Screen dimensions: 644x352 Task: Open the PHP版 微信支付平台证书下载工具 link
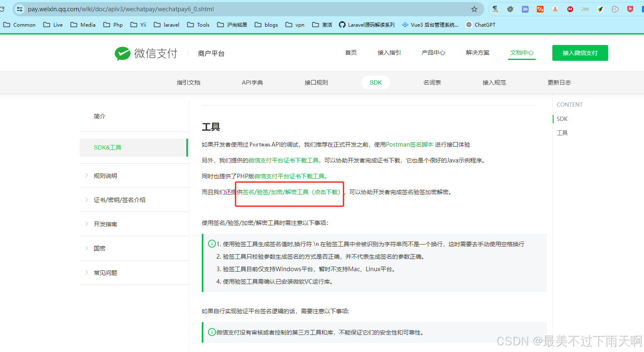[x=291, y=176]
